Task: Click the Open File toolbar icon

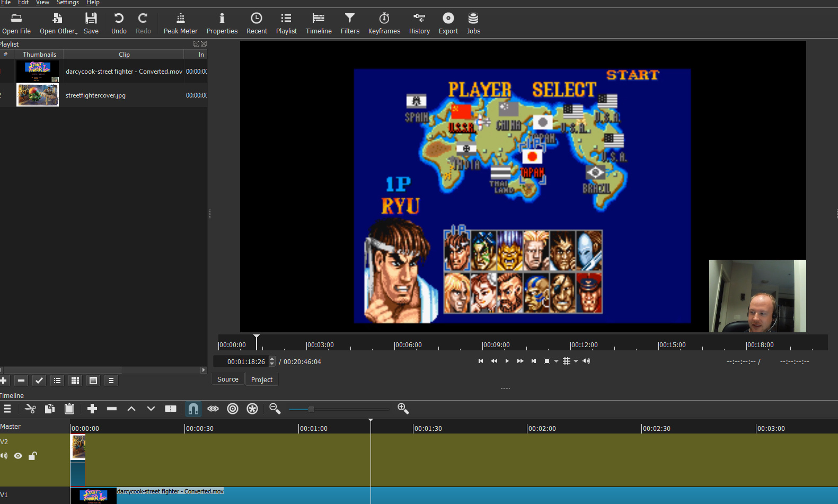Action: point(16,24)
